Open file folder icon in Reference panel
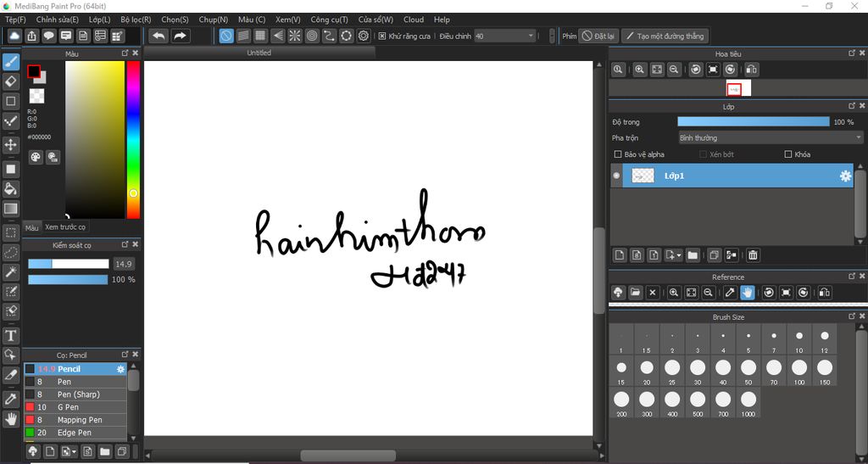868x464 pixels. 635,293
